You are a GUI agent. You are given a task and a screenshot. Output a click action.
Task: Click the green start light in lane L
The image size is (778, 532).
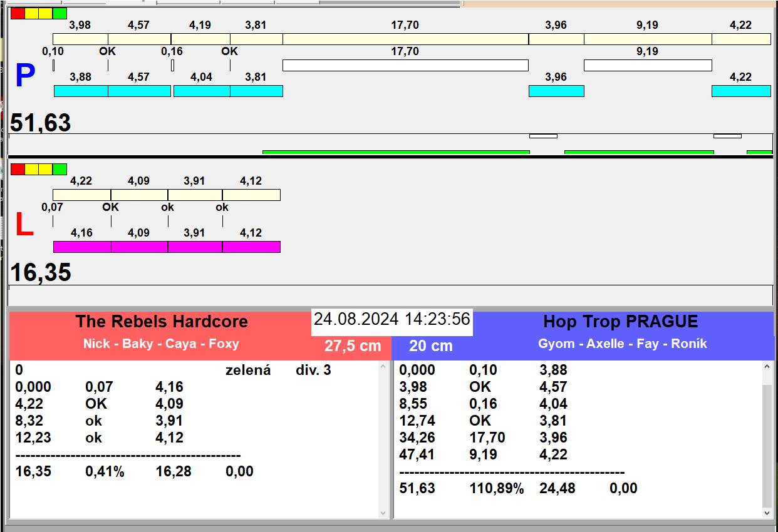click(60, 169)
